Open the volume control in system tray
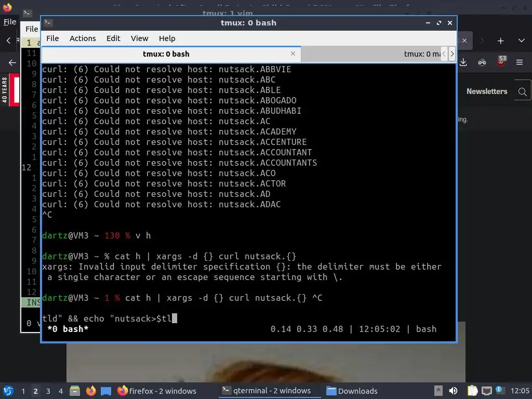 (453, 391)
